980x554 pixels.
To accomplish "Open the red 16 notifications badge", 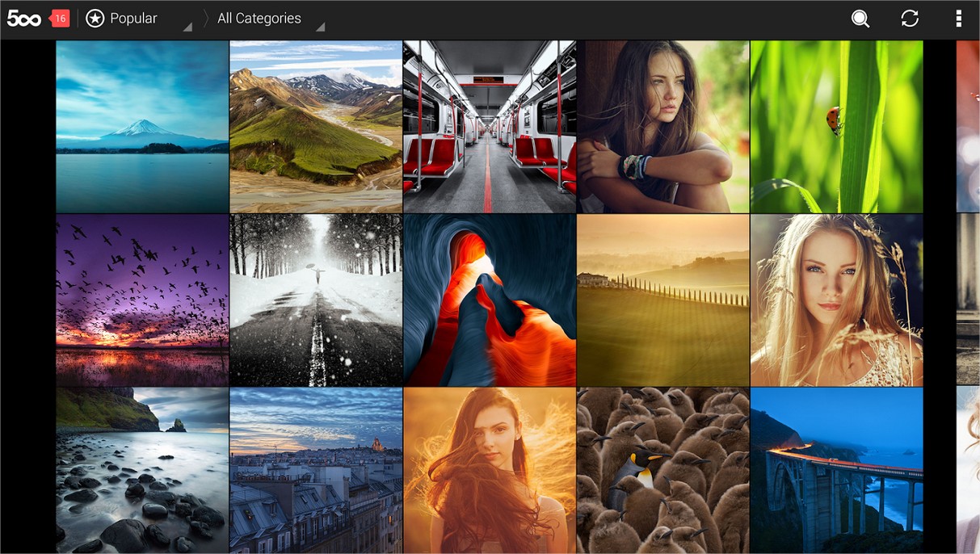I will [x=60, y=19].
